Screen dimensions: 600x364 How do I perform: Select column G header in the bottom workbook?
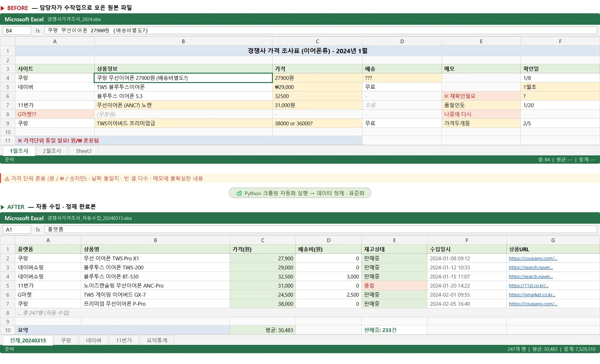coord(553,240)
